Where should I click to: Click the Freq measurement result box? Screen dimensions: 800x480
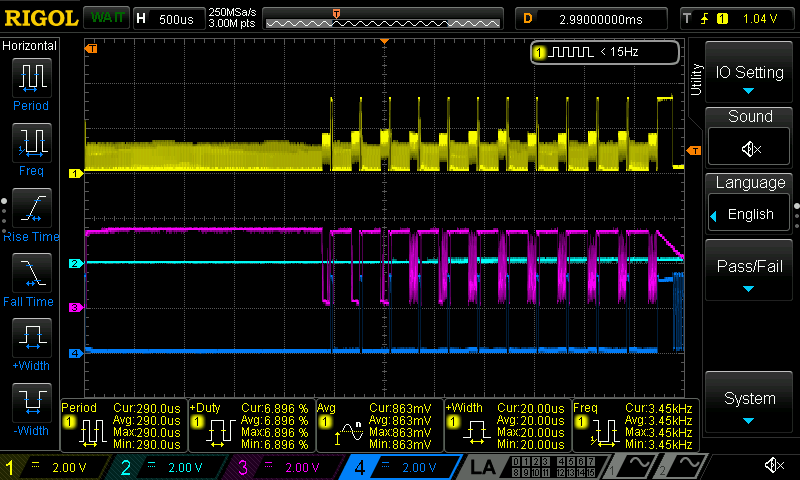[x=635, y=425]
